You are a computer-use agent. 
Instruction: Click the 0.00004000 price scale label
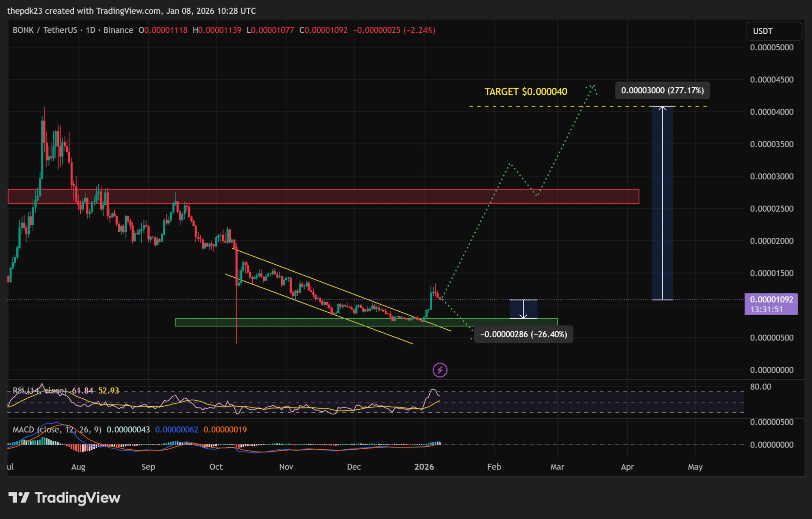click(x=771, y=112)
